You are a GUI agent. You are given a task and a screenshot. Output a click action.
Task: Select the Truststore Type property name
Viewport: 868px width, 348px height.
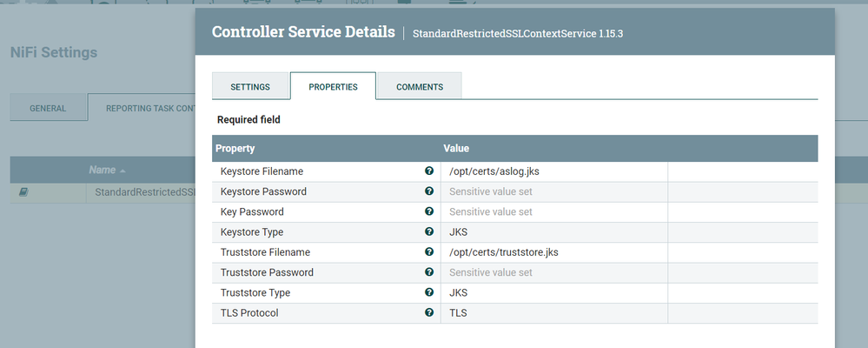[255, 292]
